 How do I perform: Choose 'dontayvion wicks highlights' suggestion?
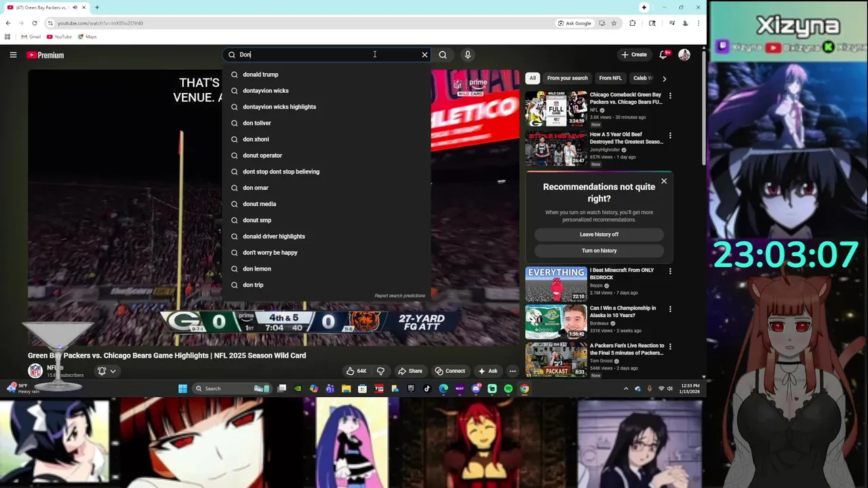pos(326,107)
